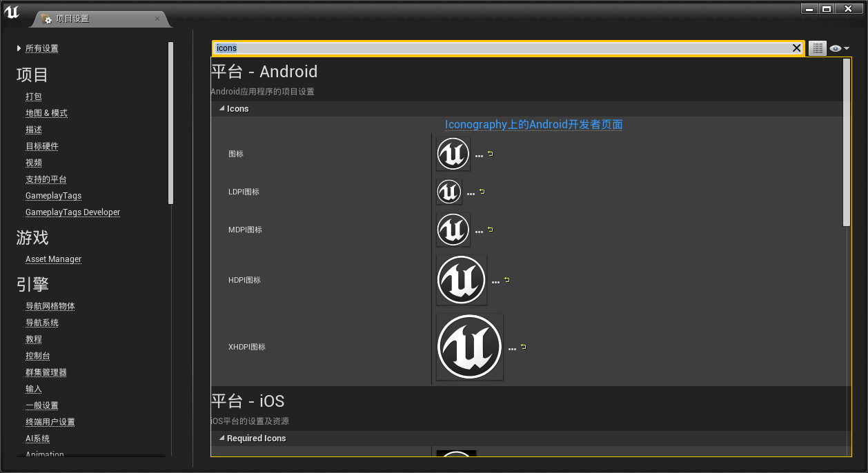868x473 pixels.
Task: Click the icons search input field
Action: click(x=504, y=48)
